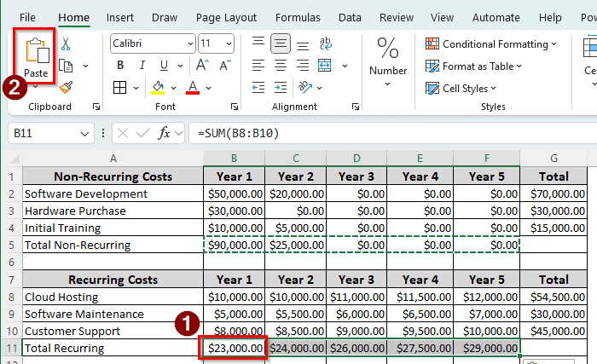Select cell B11 showing $23,000.00

click(x=235, y=348)
